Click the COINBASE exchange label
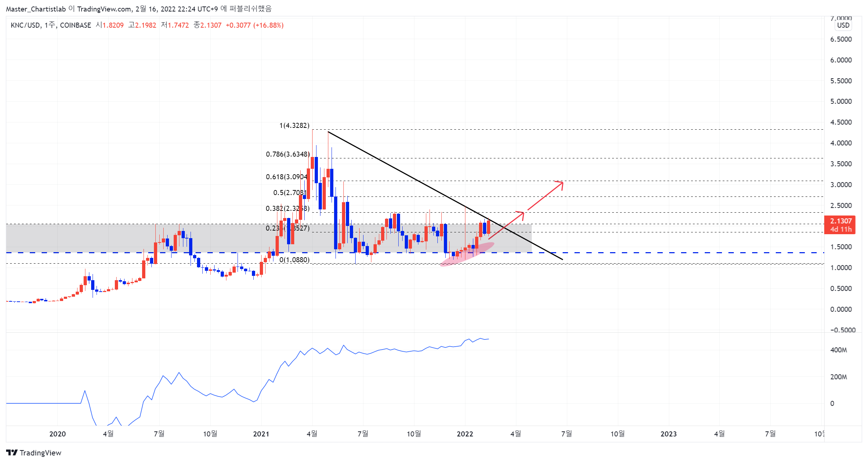868x463 pixels. pyautogui.click(x=75, y=25)
